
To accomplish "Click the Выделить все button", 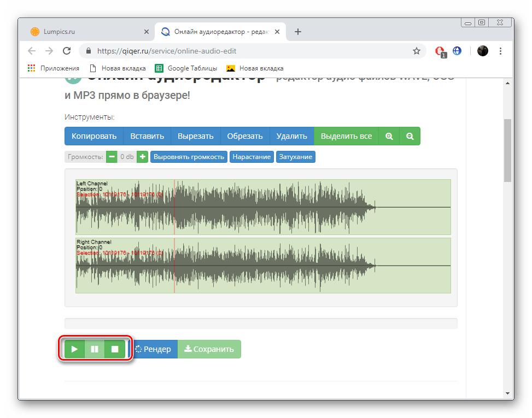I will [346, 136].
